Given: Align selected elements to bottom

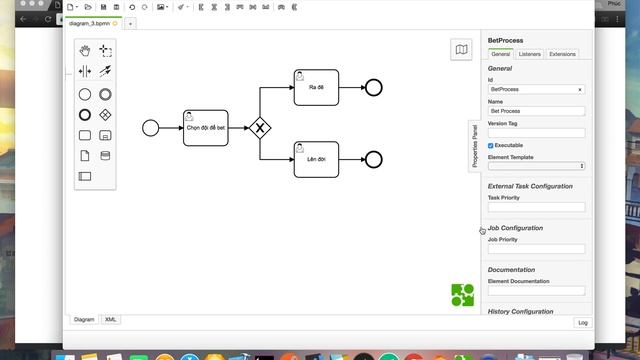Looking at the screenshot, I should [x=266, y=7].
